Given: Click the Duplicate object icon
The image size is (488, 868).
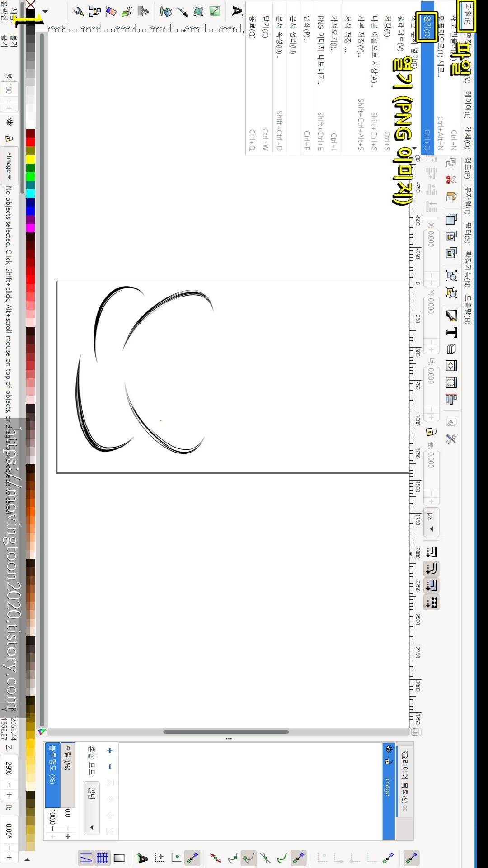Looking at the screenshot, I should point(451,219).
